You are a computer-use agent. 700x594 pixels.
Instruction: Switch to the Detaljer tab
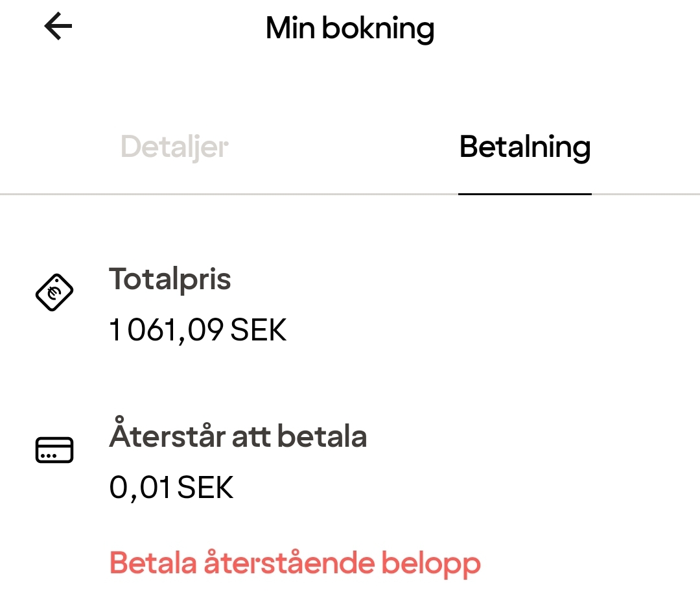[174, 147]
